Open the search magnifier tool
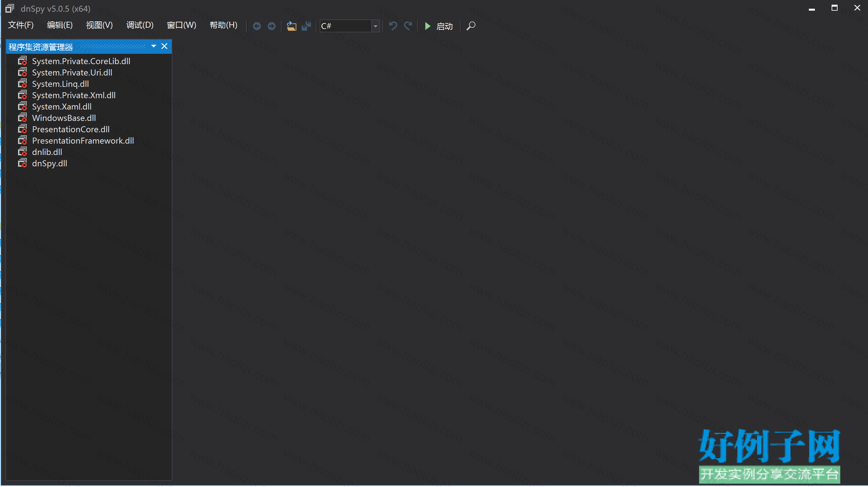The image size is (868, 487). tap(471, 26)
